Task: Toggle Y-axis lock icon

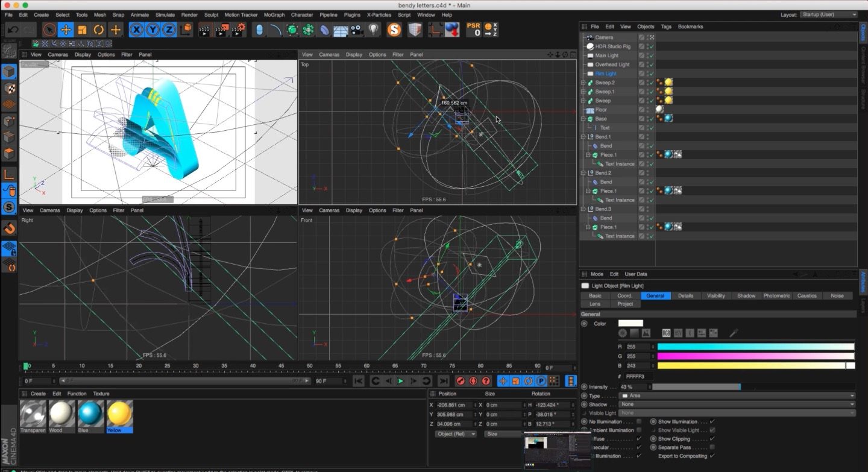Action: click(x=153, y=30)
